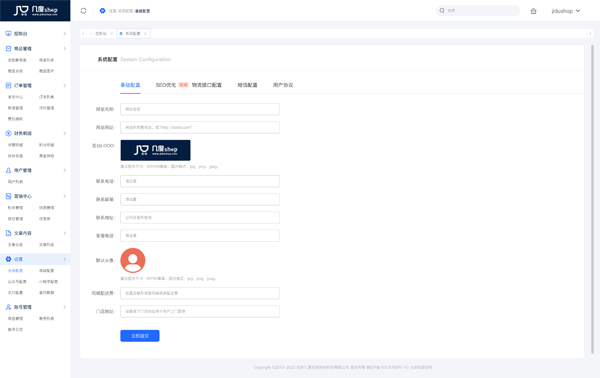Click the left arrow of the page tab strip
Viewport: 600px width, 378px height.
83,33
